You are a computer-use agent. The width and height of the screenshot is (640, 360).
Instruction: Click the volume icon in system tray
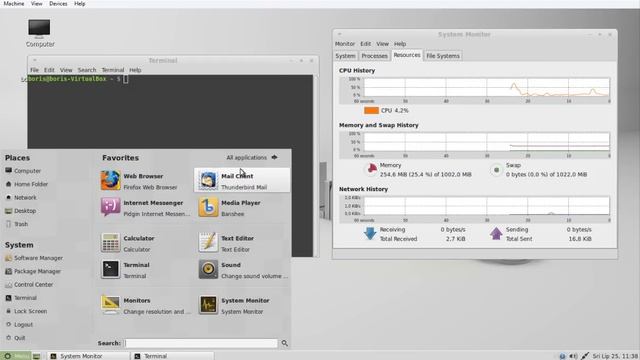tap(573, 356)
